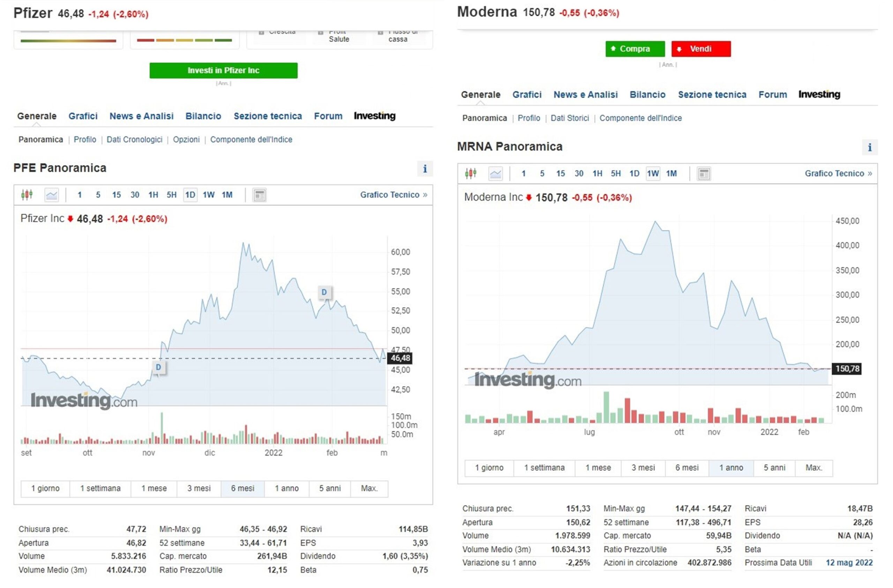Image resolution: width=893 pixels, height=588 pixels.
Task: Click the lower D dividend marker on Pfizer chart
Action: pyautogui.click(x=158, y=367)
